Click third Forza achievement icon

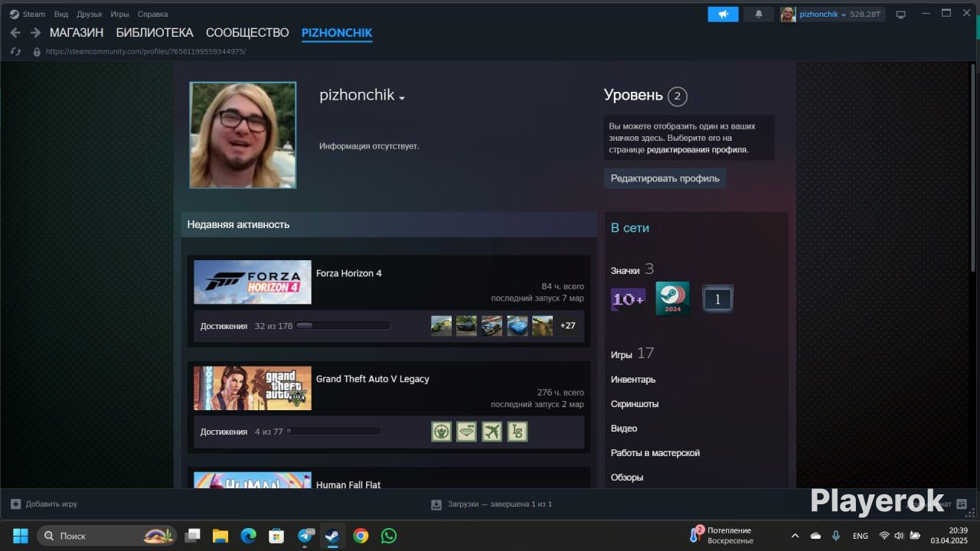(x=492, y=326)
